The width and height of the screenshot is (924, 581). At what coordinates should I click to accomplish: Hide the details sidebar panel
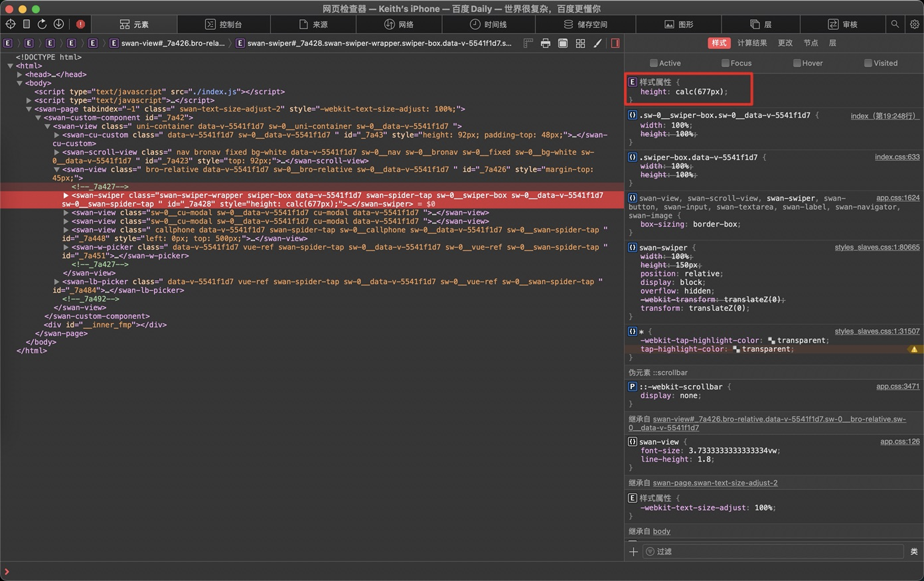click(615, 43)
